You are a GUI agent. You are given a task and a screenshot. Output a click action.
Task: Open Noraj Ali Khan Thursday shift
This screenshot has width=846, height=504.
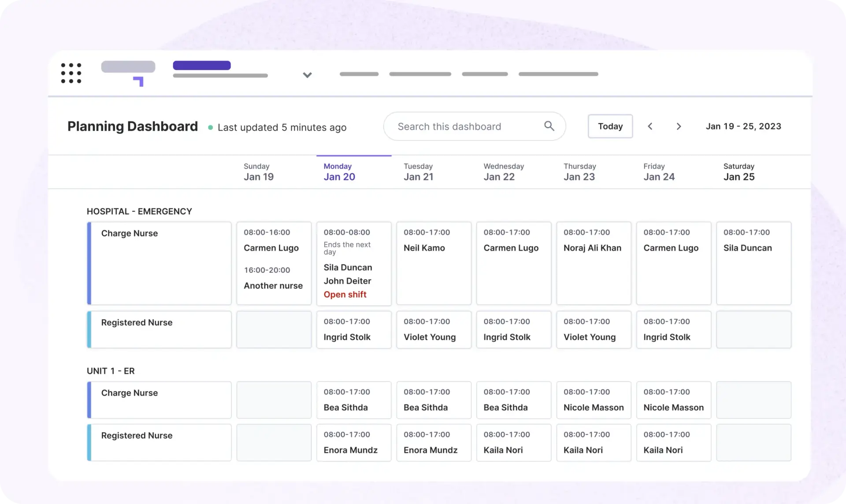click(x=593, y=263)
